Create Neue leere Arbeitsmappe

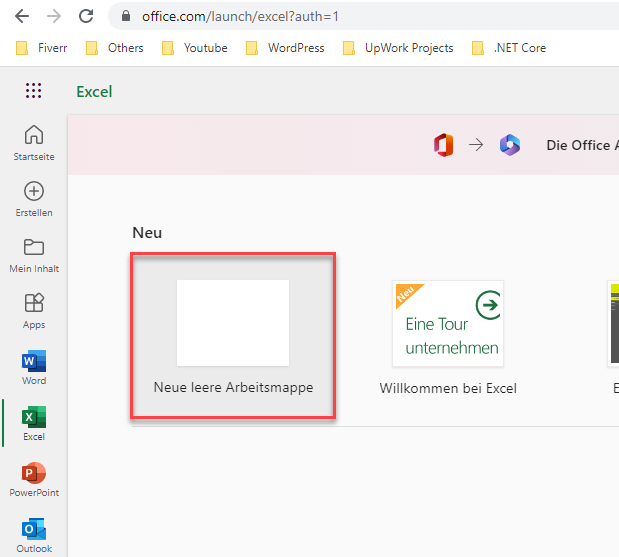click(233, 336)
